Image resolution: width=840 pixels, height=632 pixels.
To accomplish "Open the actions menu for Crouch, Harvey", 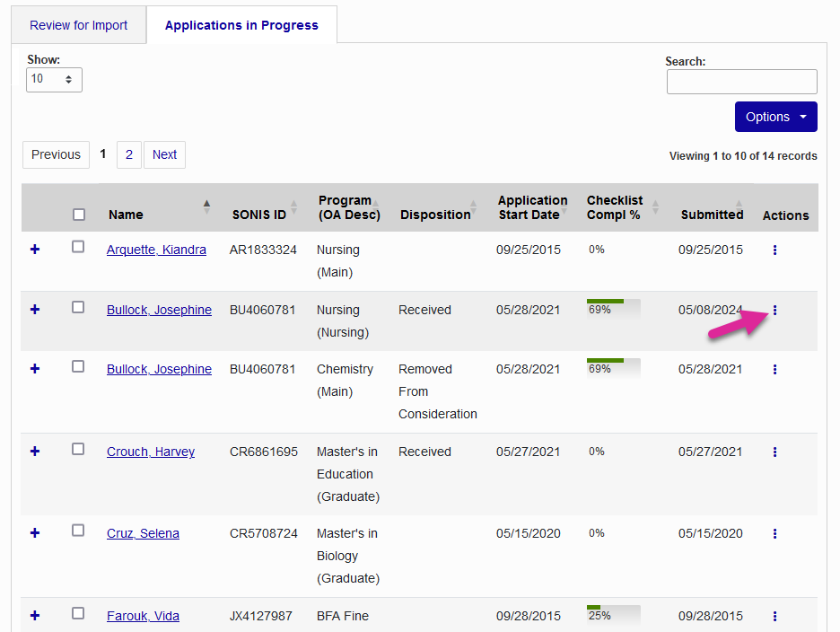I will pyautogui.click(x=774, y=452).
